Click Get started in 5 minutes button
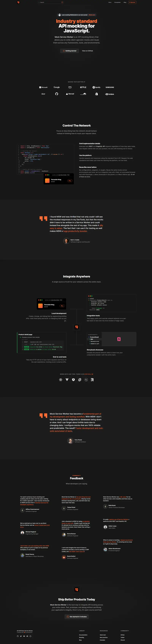The image size is (152, 644). pos(77,617)
